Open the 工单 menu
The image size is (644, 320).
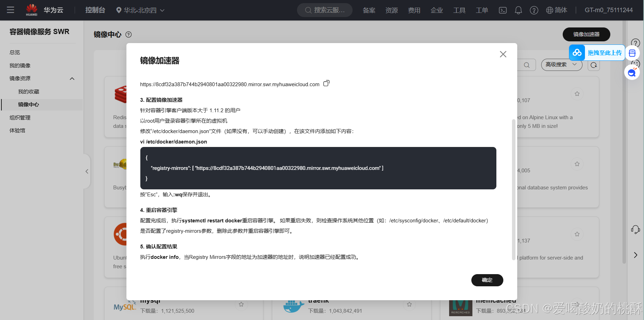click(x=482, y=10)
